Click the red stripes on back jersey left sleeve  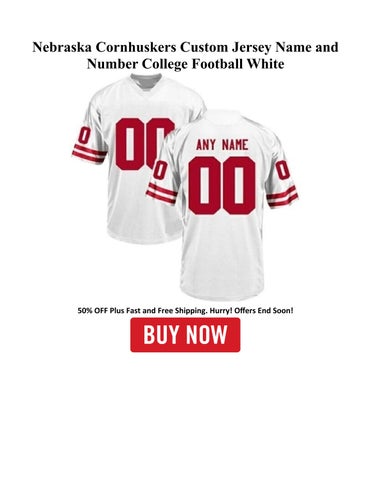pyautogui.click(x=161, y=194)
